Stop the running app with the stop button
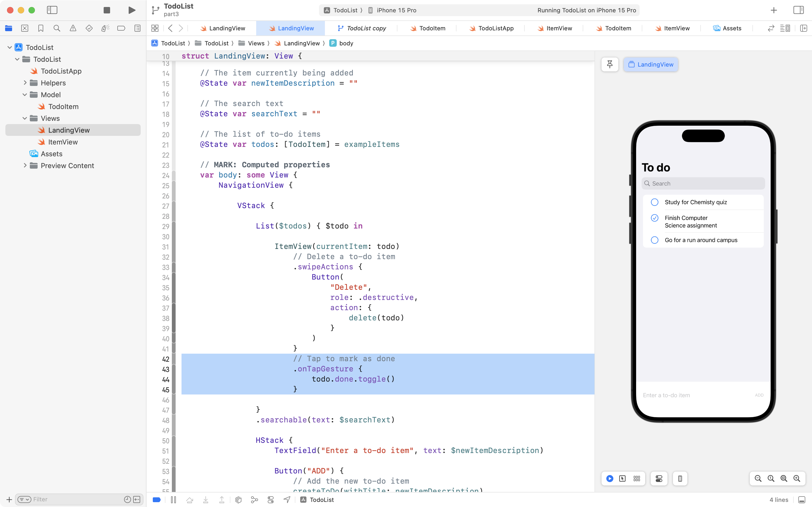 coord(107,10)
